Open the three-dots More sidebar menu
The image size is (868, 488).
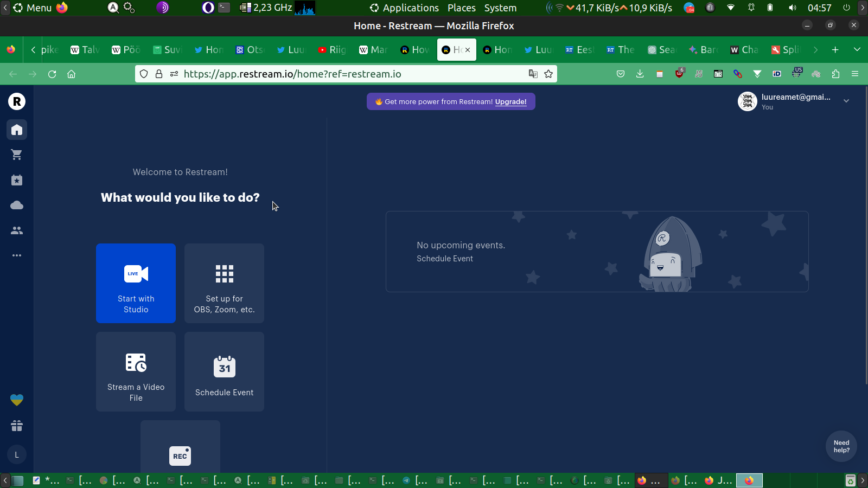(17, 255)
